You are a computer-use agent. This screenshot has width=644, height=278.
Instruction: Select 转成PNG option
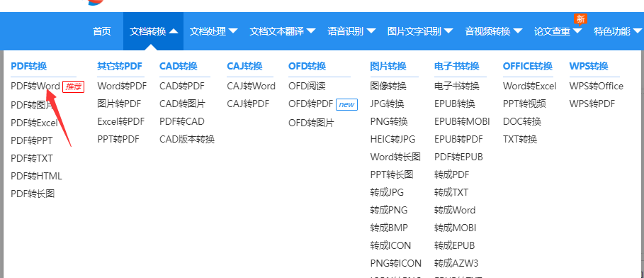click(x=388, y=210)
